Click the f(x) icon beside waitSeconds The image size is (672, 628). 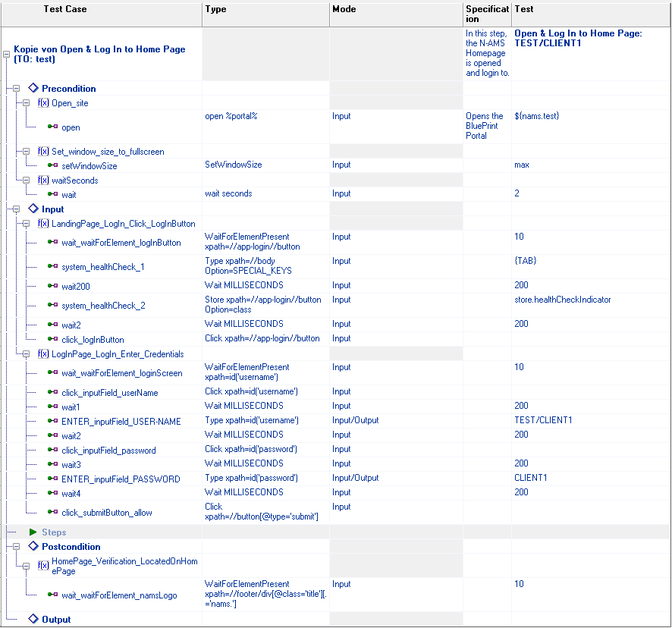43,180
